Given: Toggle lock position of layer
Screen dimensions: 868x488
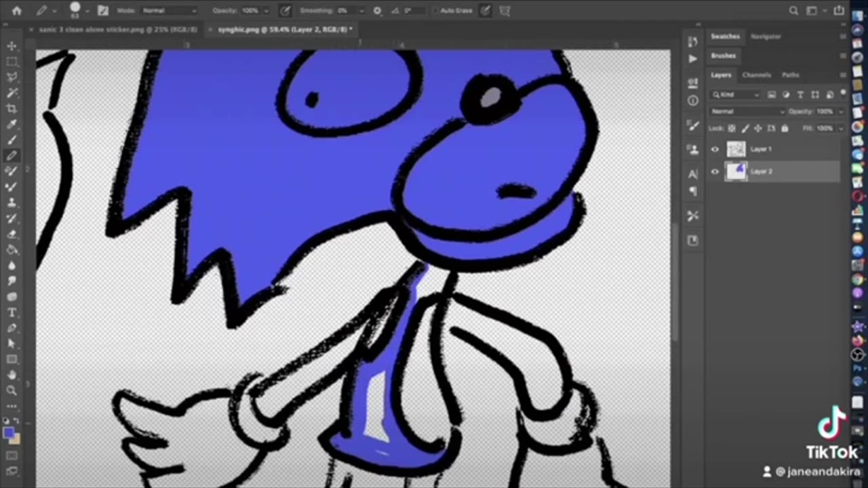Looking at the screenshot, I should pos(757,128).
